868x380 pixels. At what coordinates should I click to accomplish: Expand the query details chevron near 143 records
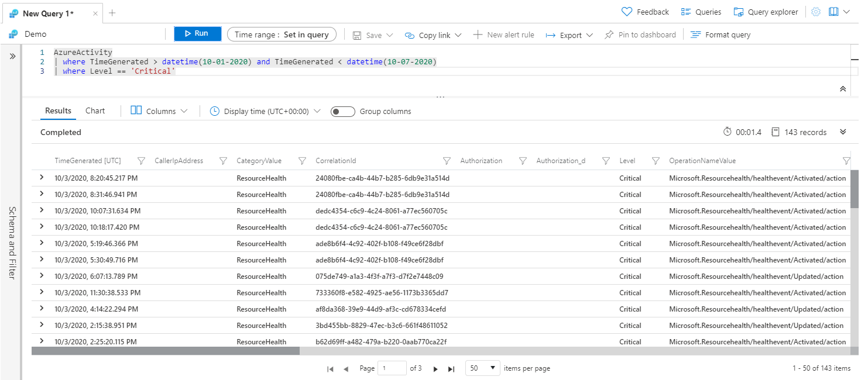(x=843, y=132)
